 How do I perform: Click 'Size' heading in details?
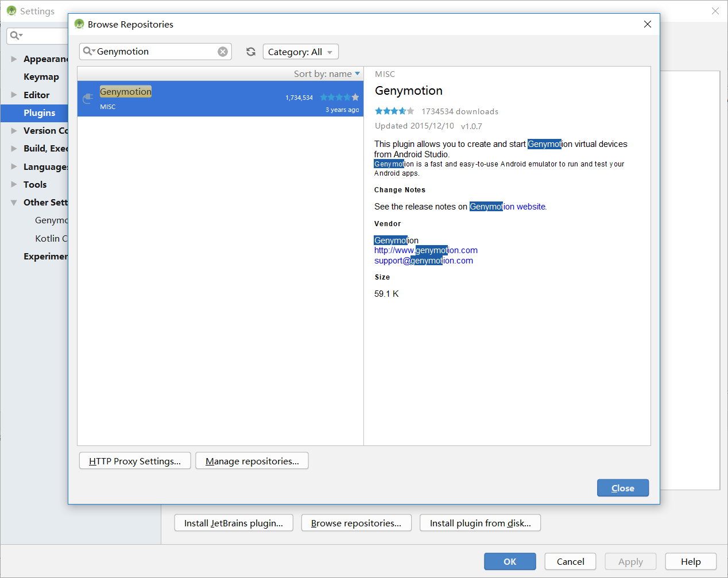pos(382,277)
